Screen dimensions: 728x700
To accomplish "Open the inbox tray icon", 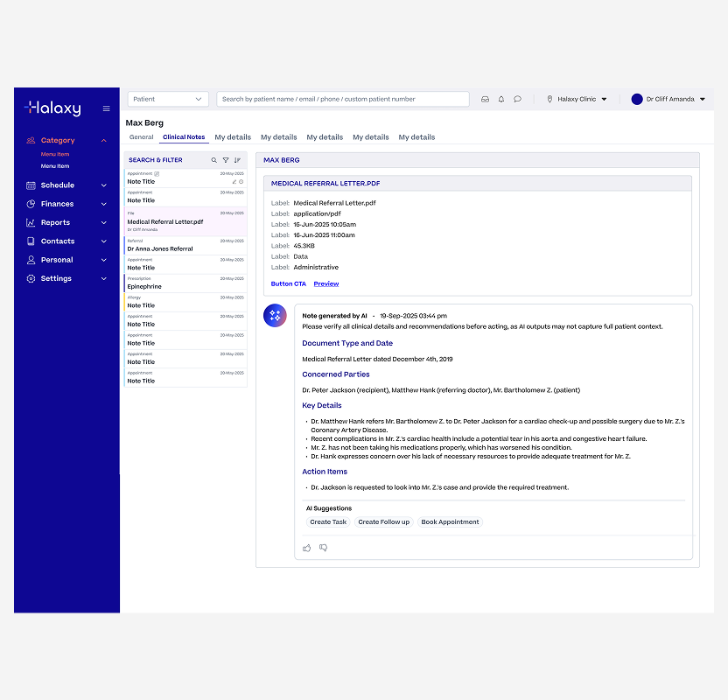I will click(485, 100).
